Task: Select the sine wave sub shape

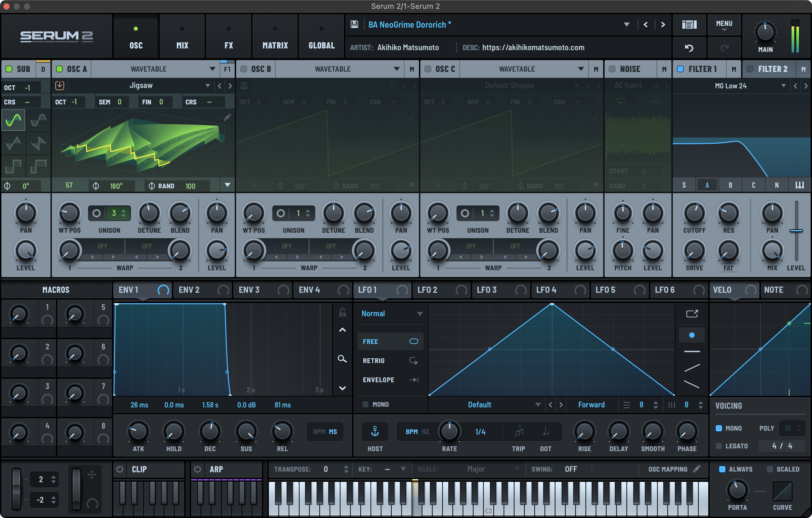Action: point(13,120)
